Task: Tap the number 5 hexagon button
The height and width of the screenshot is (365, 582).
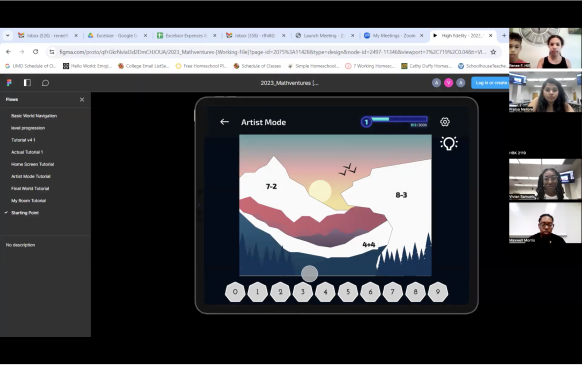Action: tap(348, 292)
